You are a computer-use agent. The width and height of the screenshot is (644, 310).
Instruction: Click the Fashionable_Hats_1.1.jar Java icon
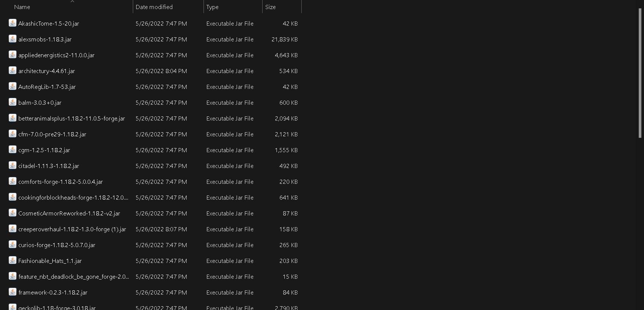pos(12,260)
